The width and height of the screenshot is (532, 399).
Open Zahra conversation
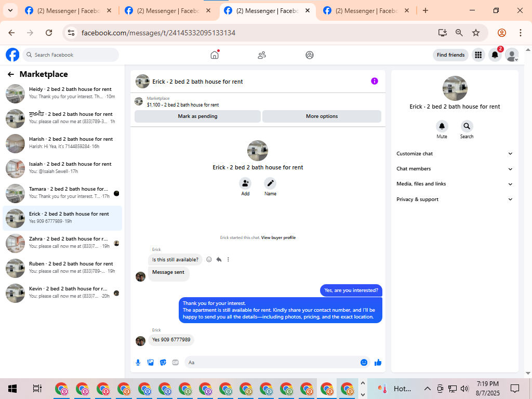pos(62,243)
